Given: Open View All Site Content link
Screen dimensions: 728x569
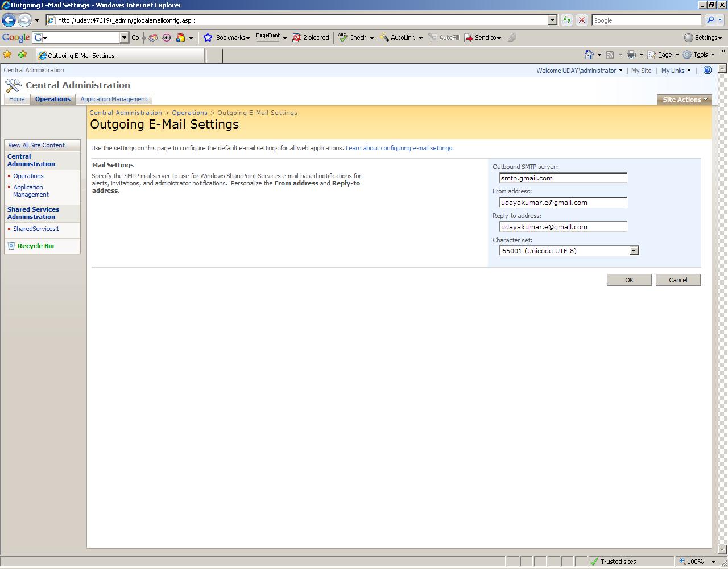Looking at the screenshot, I should click(36, 145).
